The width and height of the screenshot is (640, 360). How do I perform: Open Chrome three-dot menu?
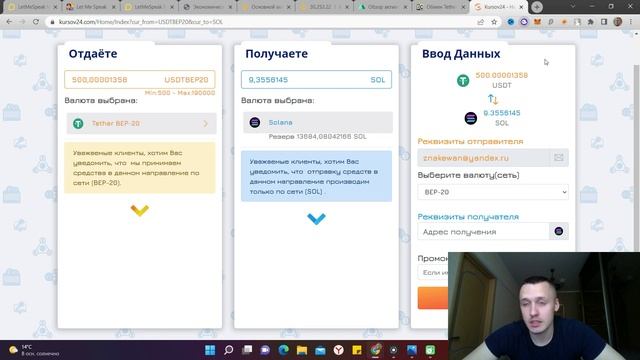[631, 22]
